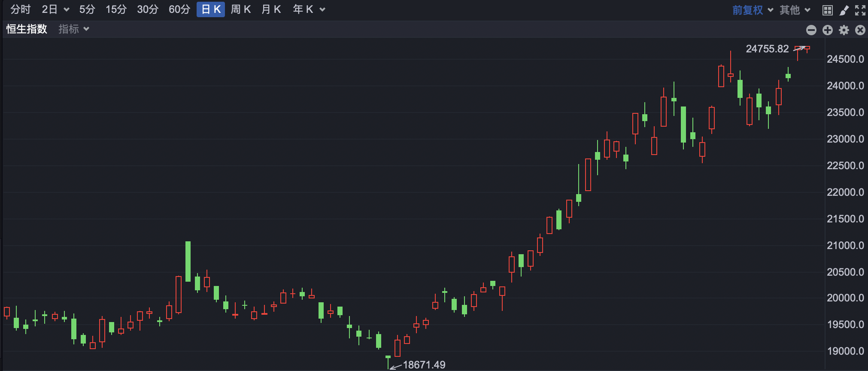Screen dimensions: 868x371
Task: Select the 月K monthly chart tab
Action: pos(271,9)
